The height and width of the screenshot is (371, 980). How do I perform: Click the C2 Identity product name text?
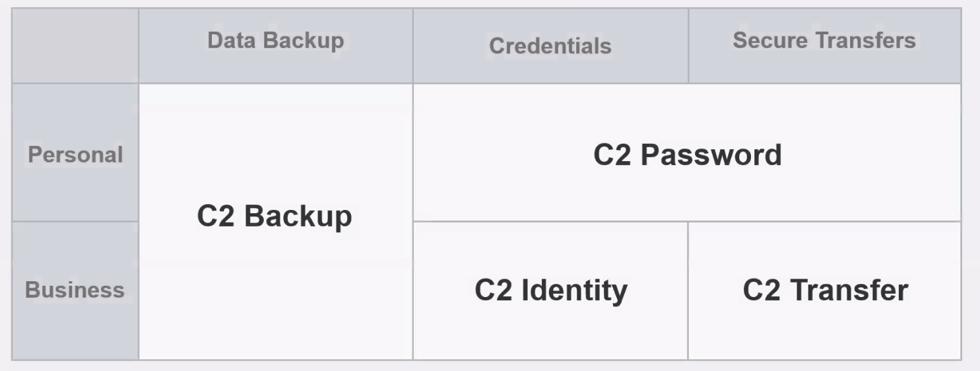[551, 290]
